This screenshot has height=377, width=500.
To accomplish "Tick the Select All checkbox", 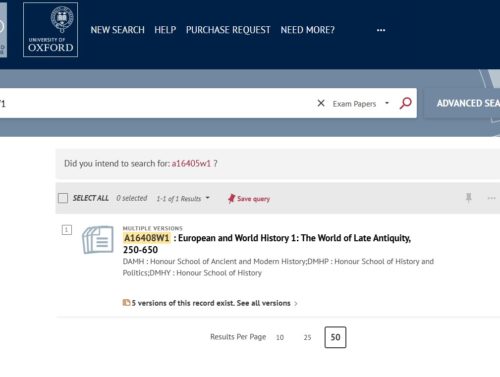I will click(x=63, y=198).
